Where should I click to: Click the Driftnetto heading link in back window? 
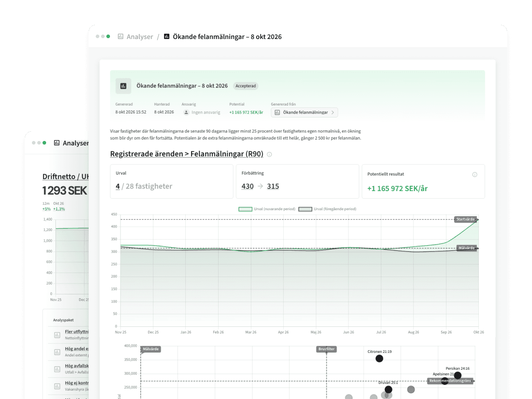tap(66, 176)
